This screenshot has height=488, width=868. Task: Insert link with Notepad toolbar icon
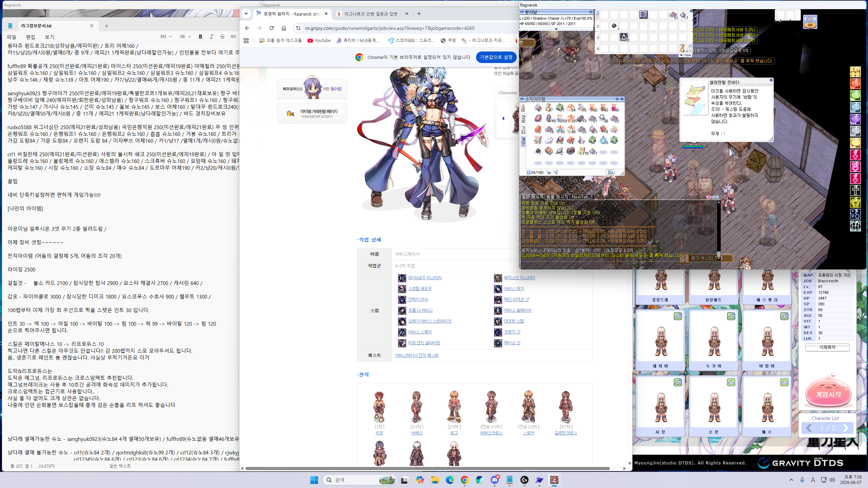233,37
